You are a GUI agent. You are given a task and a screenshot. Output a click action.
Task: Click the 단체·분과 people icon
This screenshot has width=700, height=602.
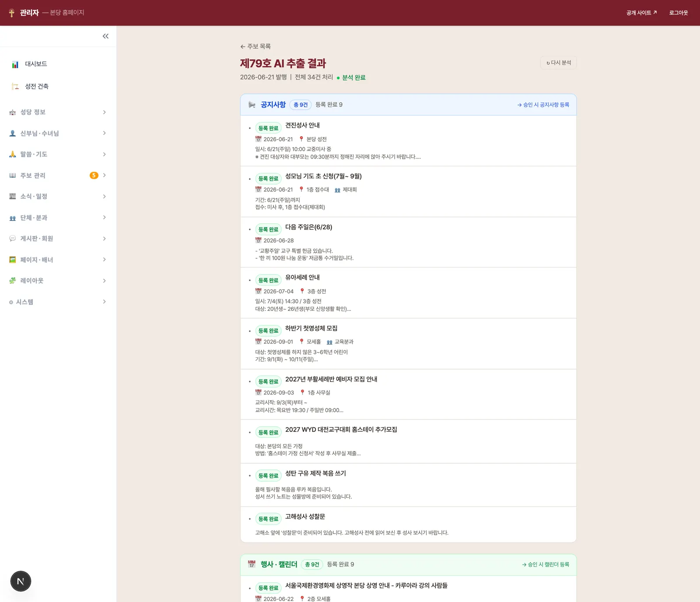pyautogui.click(x=13, y=218)
